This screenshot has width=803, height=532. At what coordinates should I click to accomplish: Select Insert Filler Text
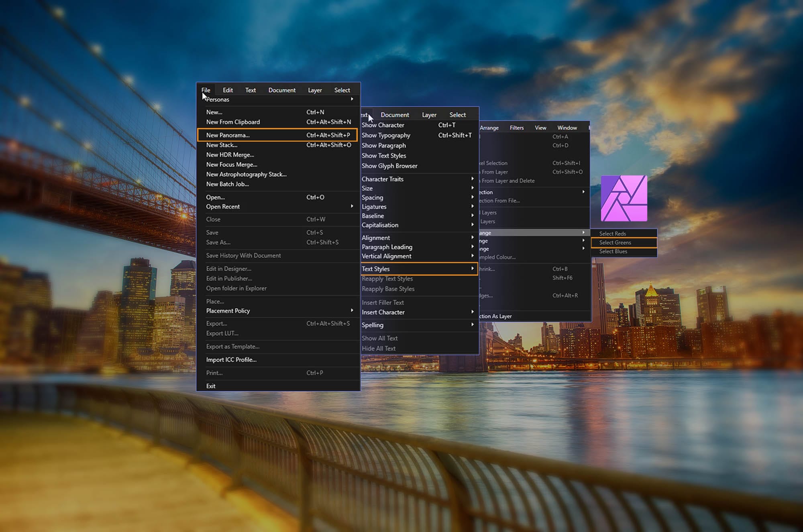click(x=383, y=303)
